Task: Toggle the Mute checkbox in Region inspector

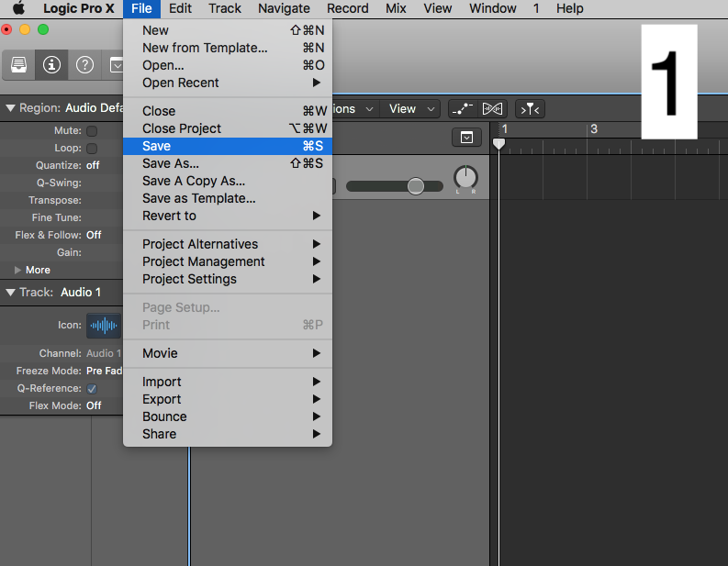Action: (x=92, y=131)
